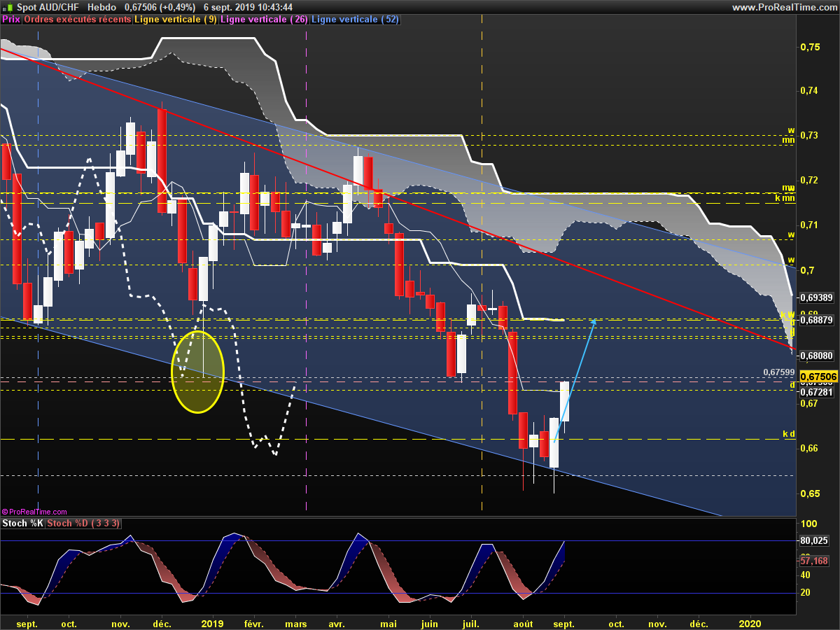
Task: Click the 6 sept. 2019 10:43:44 timestamp
Action: point(248,7)
